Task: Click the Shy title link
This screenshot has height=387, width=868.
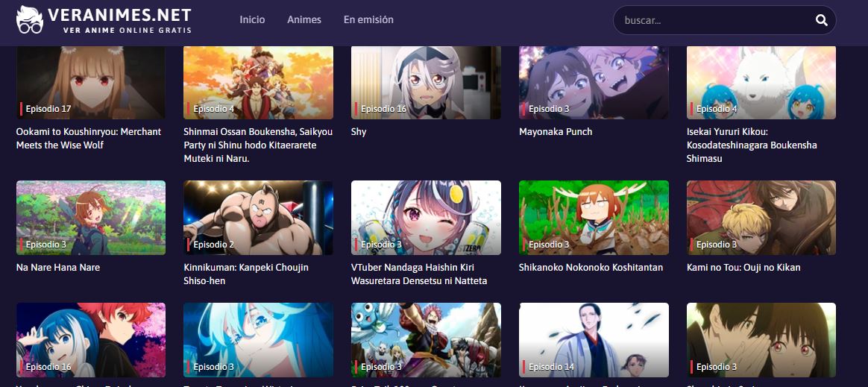Action: tap(359, 132)
